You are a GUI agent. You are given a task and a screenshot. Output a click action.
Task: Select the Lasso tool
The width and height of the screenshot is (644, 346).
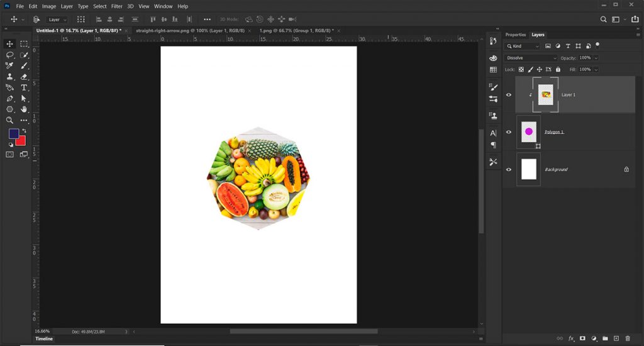(x=9, y=55)
